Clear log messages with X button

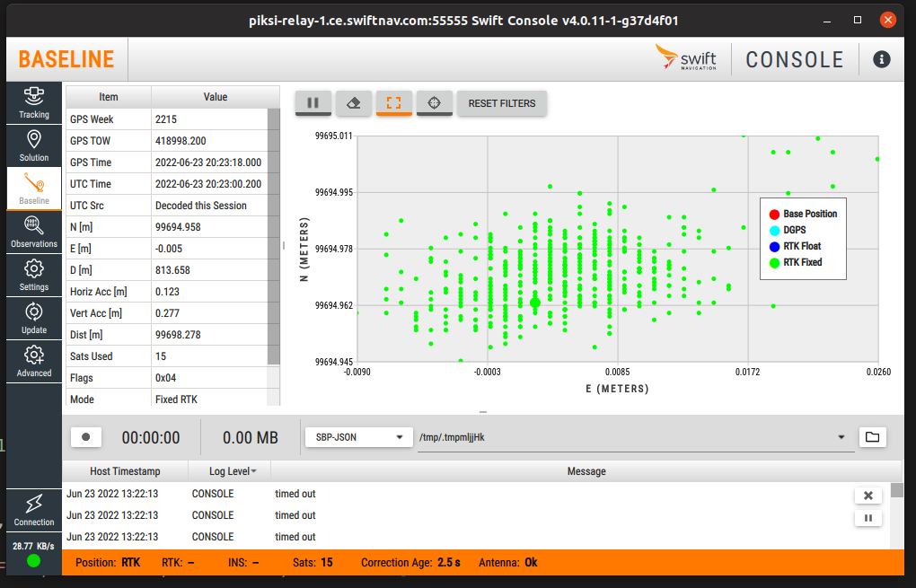coord(868,496)
